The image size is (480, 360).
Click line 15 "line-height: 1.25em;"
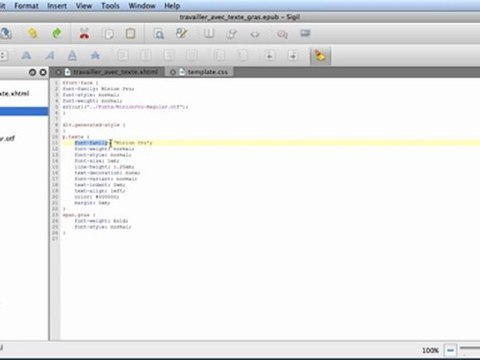click(104, 167)
